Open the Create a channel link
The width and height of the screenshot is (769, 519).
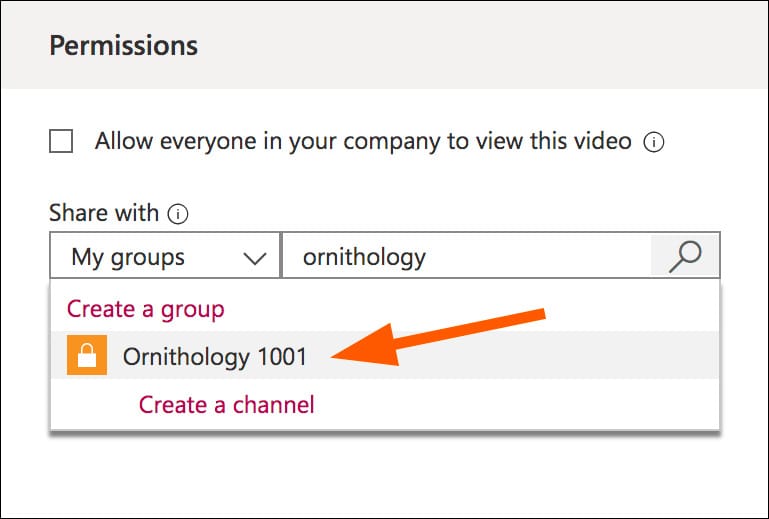[226, 405]
